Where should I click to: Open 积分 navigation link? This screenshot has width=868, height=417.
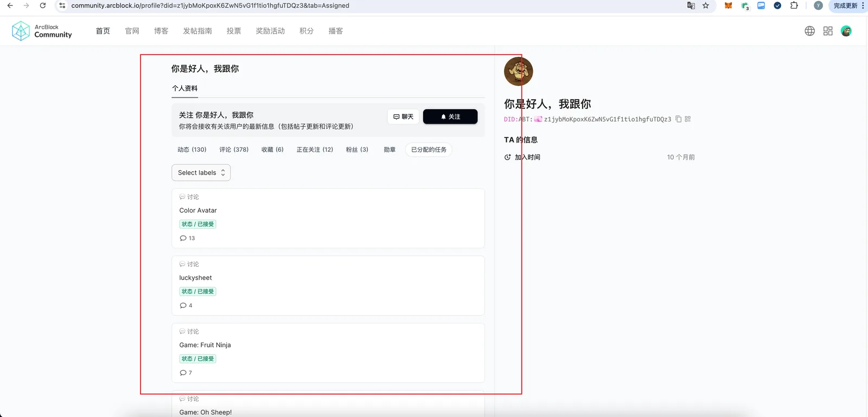307,31
